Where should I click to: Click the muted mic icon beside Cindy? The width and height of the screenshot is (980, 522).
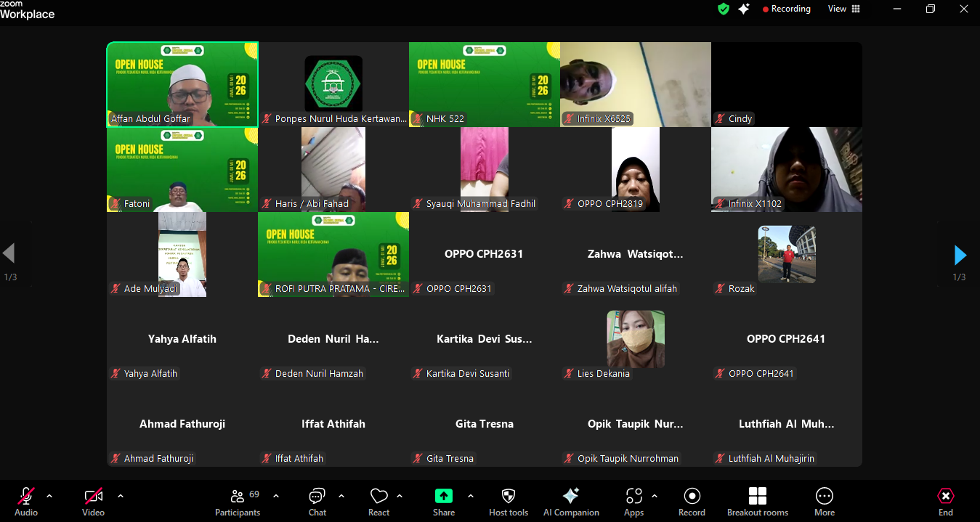click(x=720, y=119)
